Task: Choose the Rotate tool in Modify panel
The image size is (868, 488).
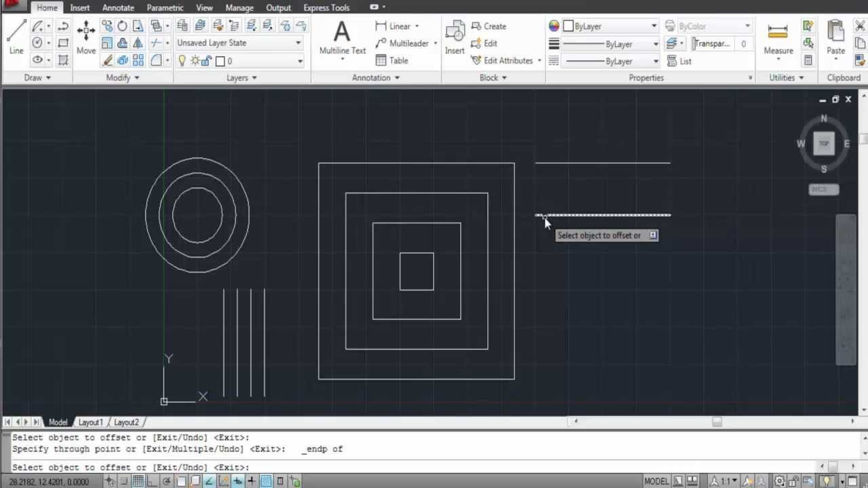Action: (122, 26)
